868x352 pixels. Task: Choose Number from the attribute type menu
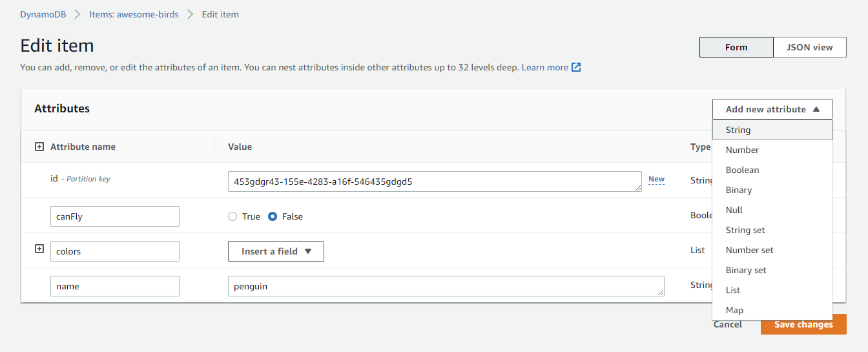pyautogui.click(x=742, y=150)
